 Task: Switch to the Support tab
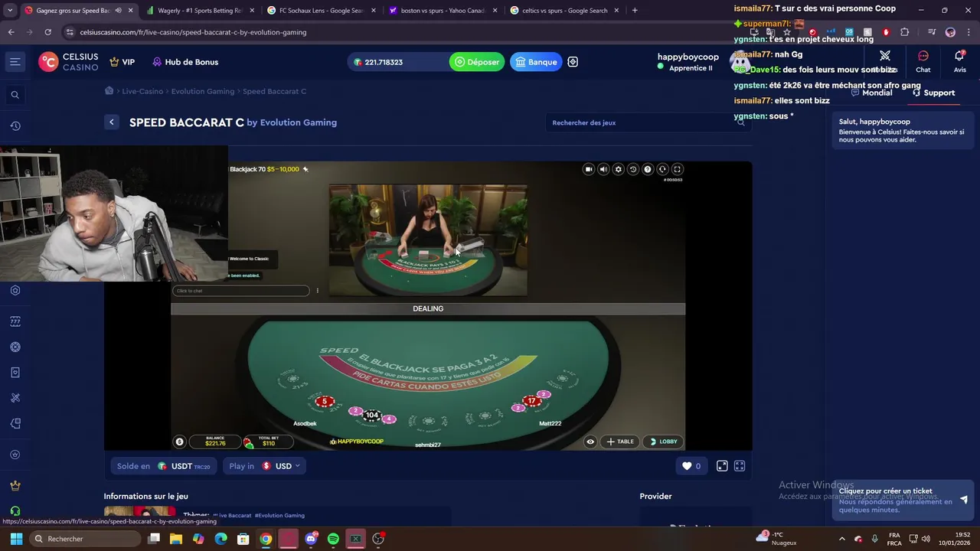pos(933,93)
